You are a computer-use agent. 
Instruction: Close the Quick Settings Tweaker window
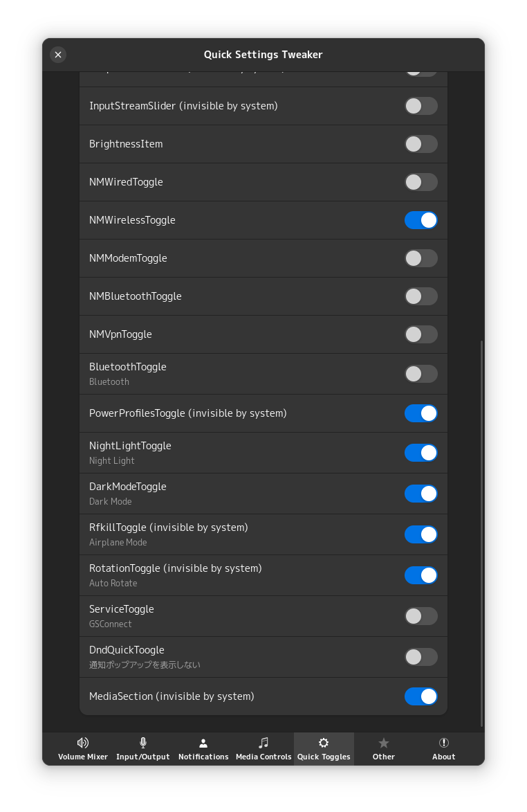[x=58, y=55]
